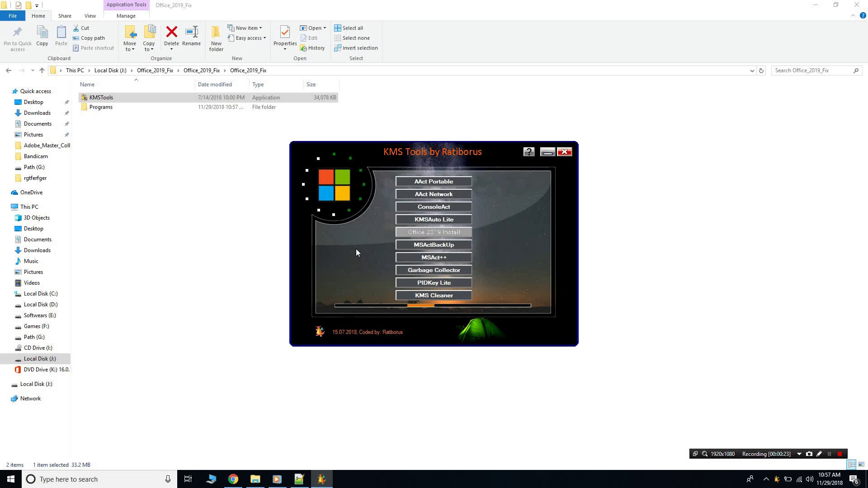This screenshot has height=488, width=868.
Task: Refresh the folder with the address bar icon
Action: 761,70
